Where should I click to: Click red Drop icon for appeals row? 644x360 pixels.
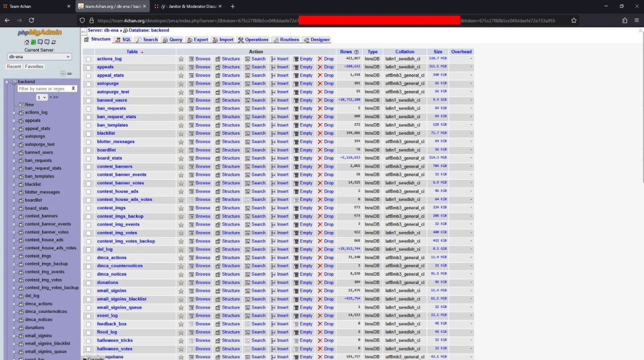point(320,67)
